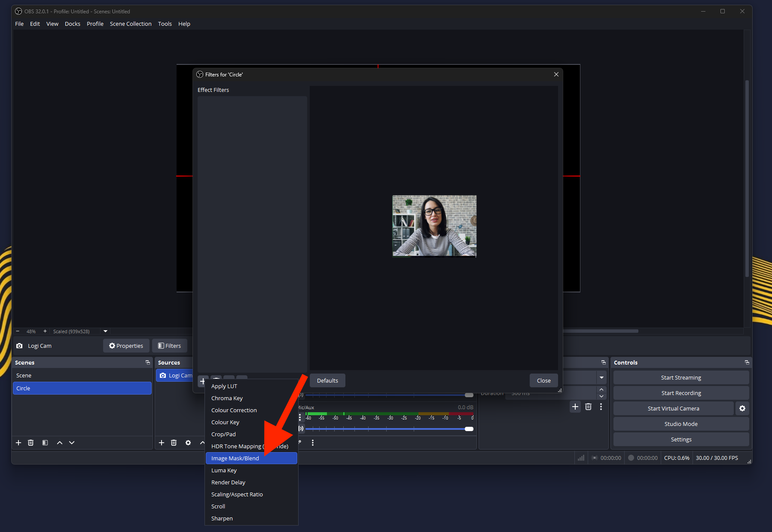Add a filter with the plus button
Screen dimensions: 772x532
click(202, 381)
